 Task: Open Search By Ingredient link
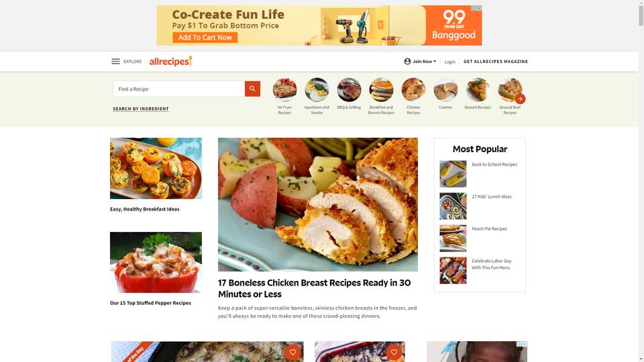pos(141,109)
